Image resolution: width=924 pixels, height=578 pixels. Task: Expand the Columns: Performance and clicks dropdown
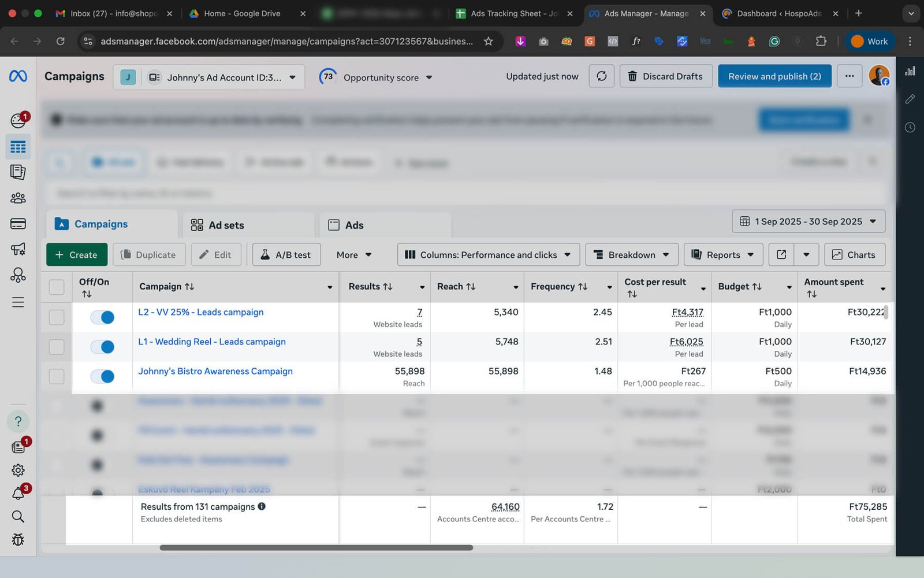click(488, 255)
